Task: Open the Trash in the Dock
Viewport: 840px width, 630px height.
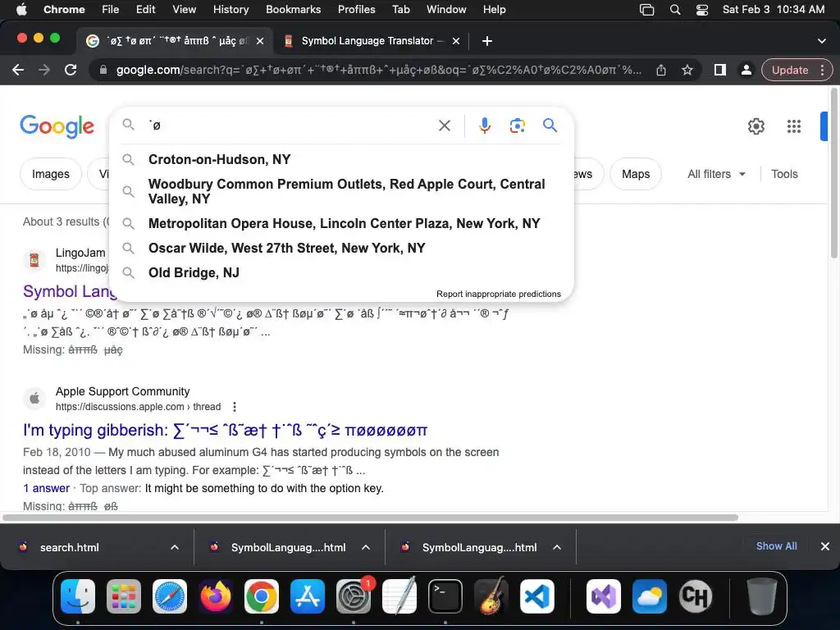Action: click(x=761, y=596)
